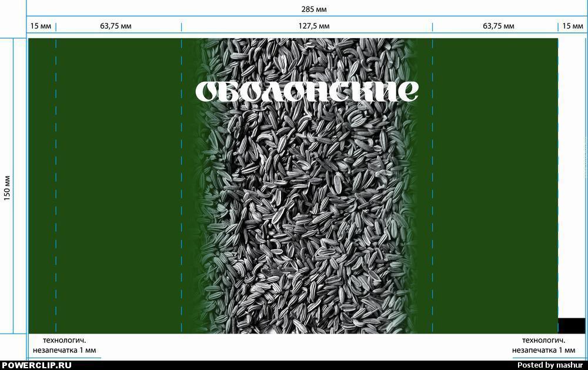588x370 pixels.
Task: Select the left "технологич. незапечатка 1 мм" note
Action: (x=65, y=345)
